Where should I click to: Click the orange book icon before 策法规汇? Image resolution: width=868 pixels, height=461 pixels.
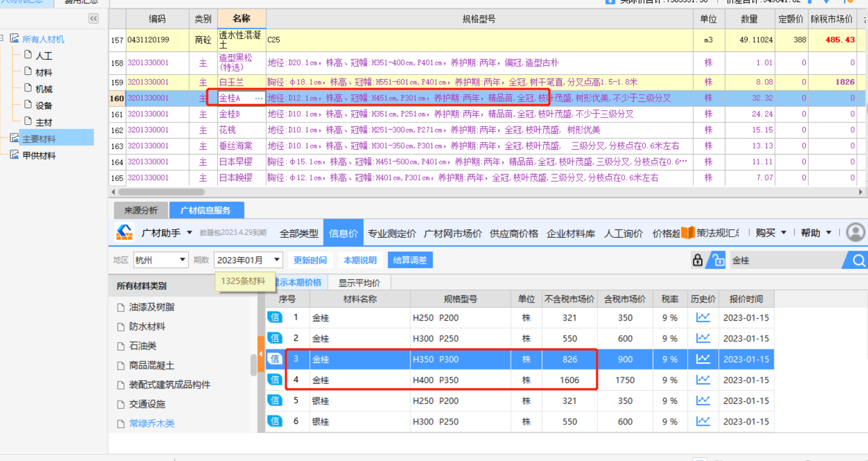pyautogui.click(x=688, y=233)
